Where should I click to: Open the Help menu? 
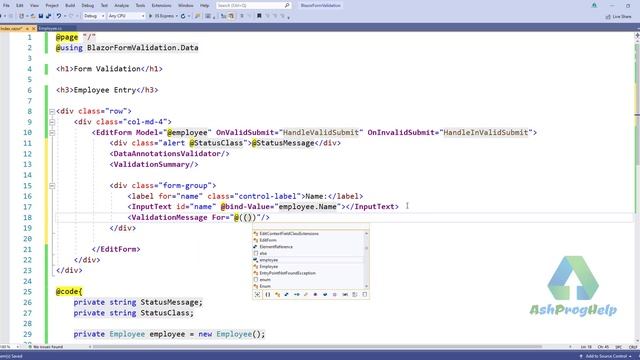[x=204, y=6]
